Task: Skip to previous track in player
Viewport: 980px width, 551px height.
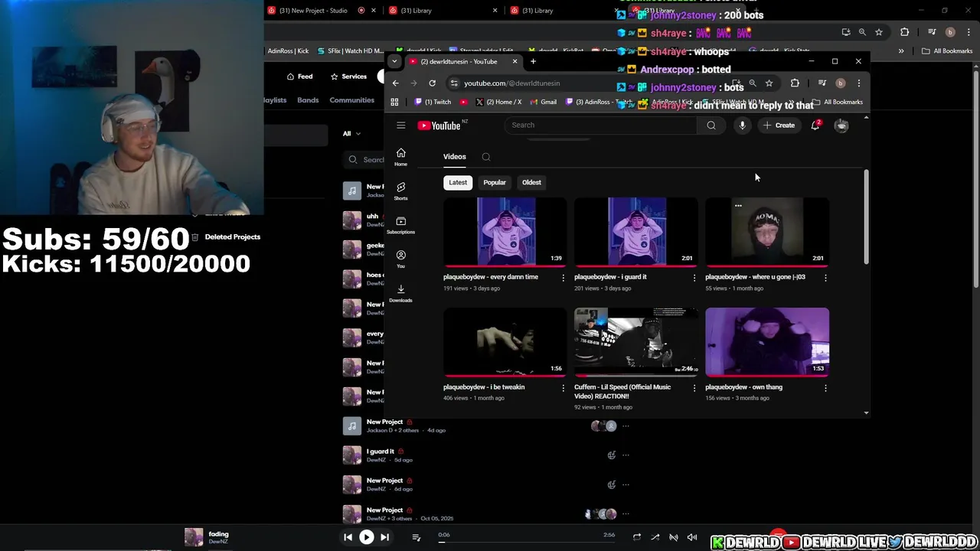Action: pyautogui.click(x=348, y=537)
